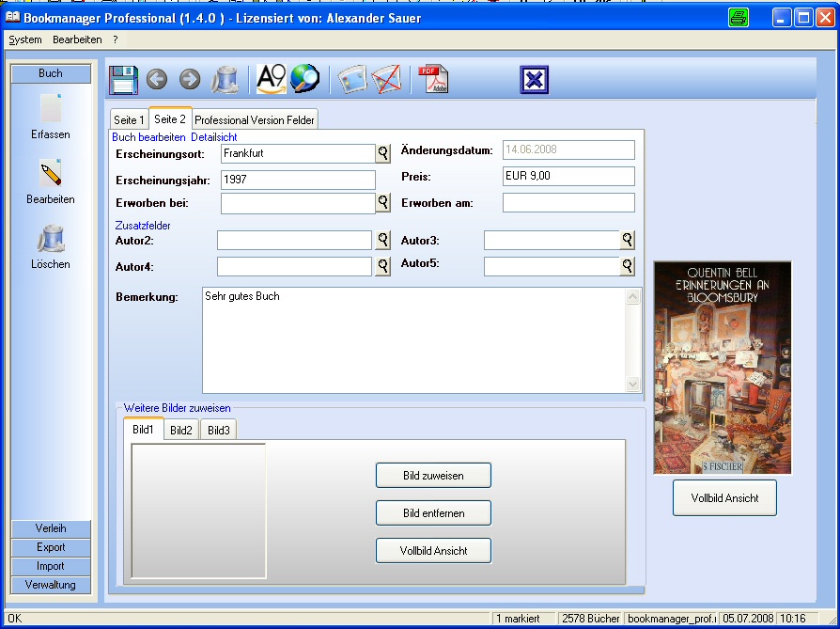Viewport: 840px width, 629px height.
Task: Open lookup beside the Erworben bei field
Action: (383, 202)
